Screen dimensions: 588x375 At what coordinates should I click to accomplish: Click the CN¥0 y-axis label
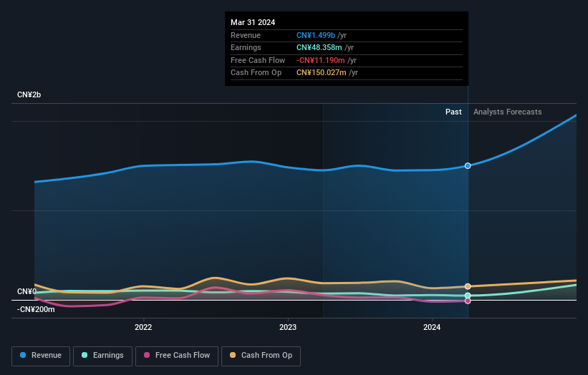click(26, 291)
